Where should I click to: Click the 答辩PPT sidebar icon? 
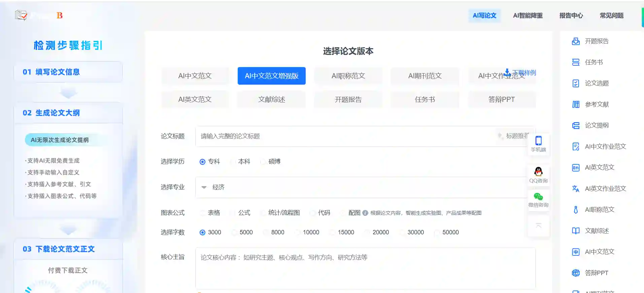(x=576, y=273)
